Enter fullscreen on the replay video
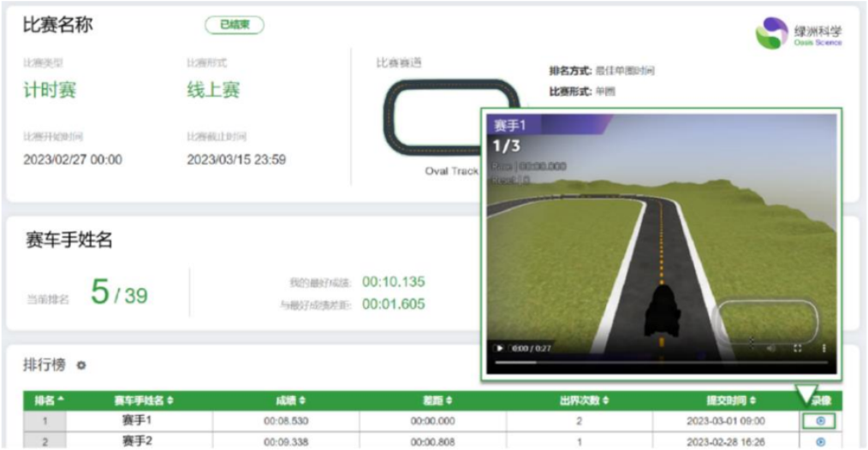This screenshot has width=868, height=450. click(x=798, y=348)
